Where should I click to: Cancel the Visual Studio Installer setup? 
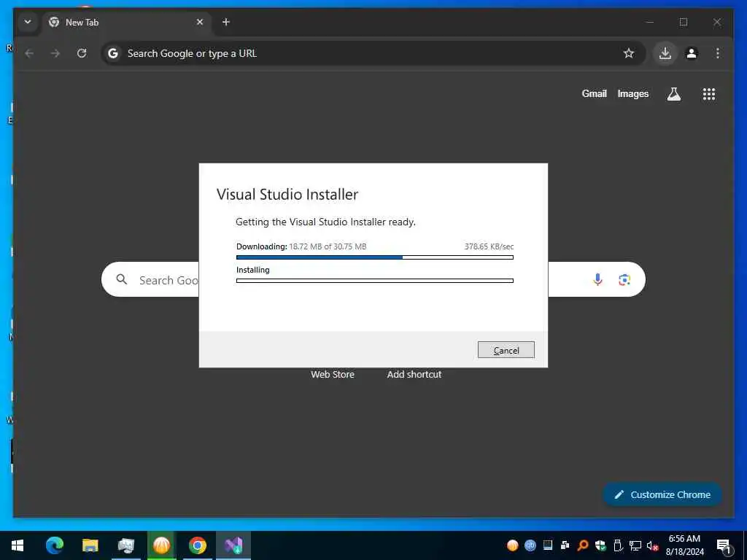506,350
